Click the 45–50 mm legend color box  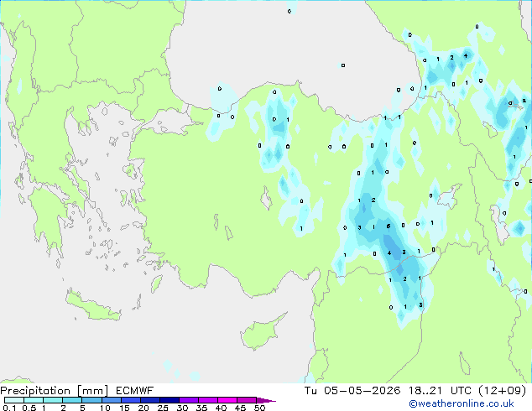[x=247, y=400]
